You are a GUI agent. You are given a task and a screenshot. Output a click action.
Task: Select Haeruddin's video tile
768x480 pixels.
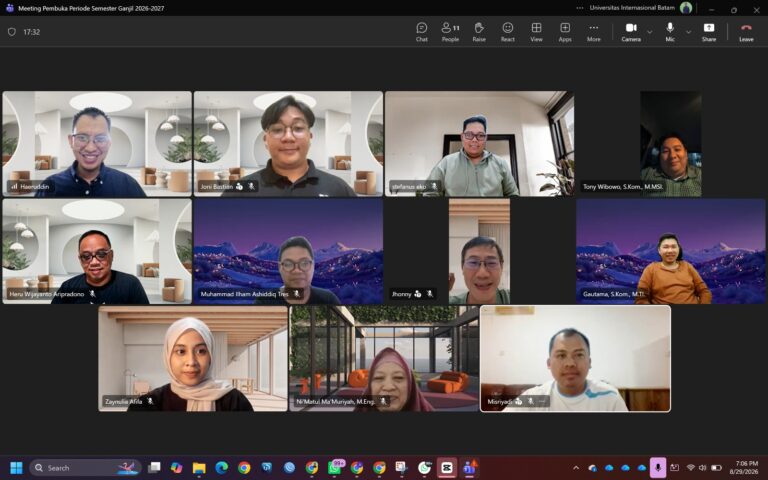pos(97,144)
